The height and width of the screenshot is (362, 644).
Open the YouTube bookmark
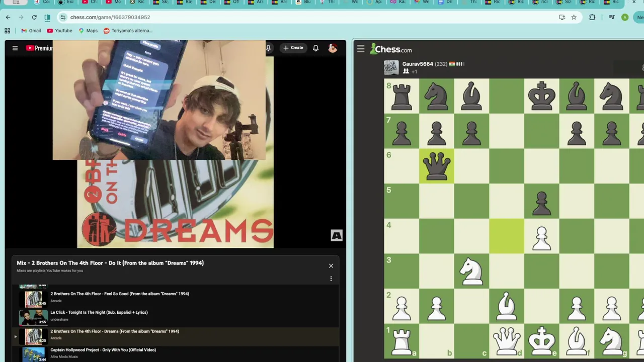tap(59, 31)
